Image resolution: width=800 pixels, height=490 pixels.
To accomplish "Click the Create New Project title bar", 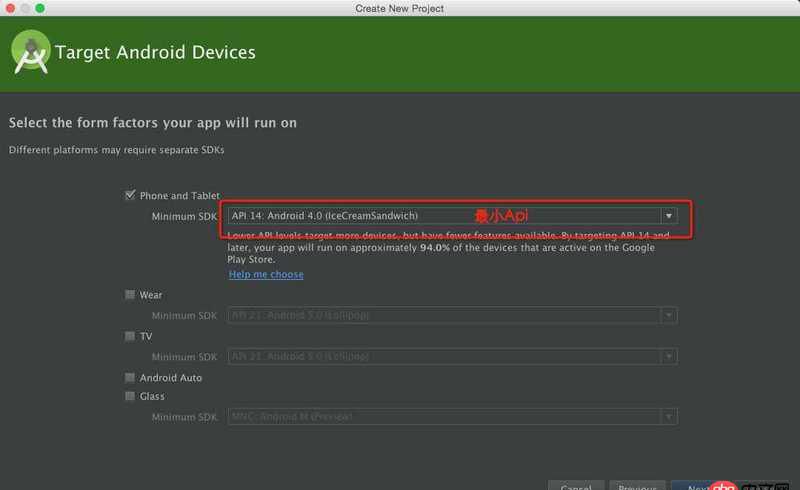I will coord(400,8).
